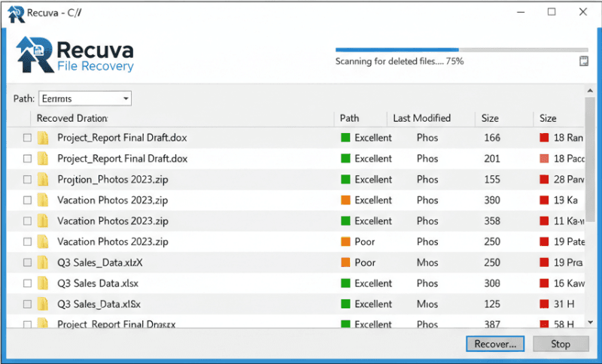Click file icon of the 166-size Project_Report row
Image resolution: width=602 pixels, height=364 pixels.
pyautogui.click(x=44, y=138)
